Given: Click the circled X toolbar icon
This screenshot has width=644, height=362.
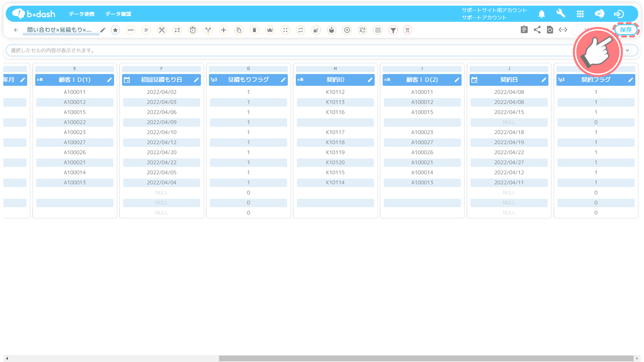Looking at the screenshot, I should 347,30.
